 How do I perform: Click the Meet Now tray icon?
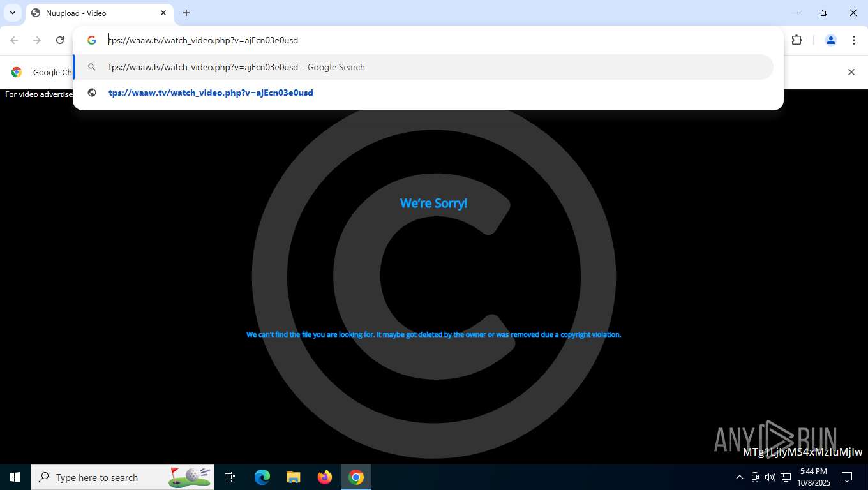pyautogui.click(x=755, y=477)
